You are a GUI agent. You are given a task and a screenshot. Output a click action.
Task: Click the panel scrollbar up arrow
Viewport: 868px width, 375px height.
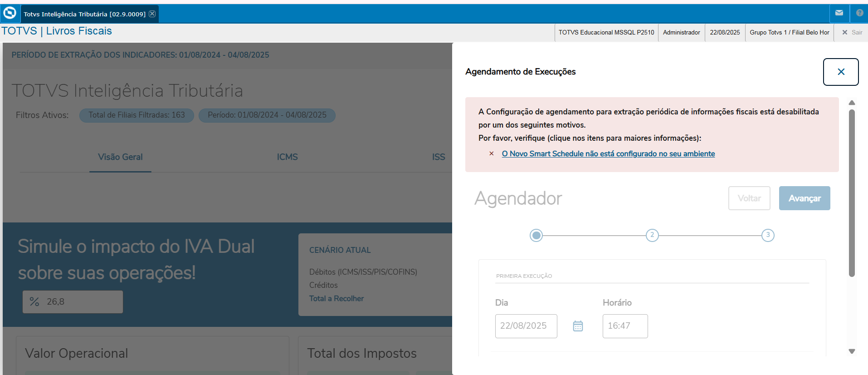click(852, 103)
